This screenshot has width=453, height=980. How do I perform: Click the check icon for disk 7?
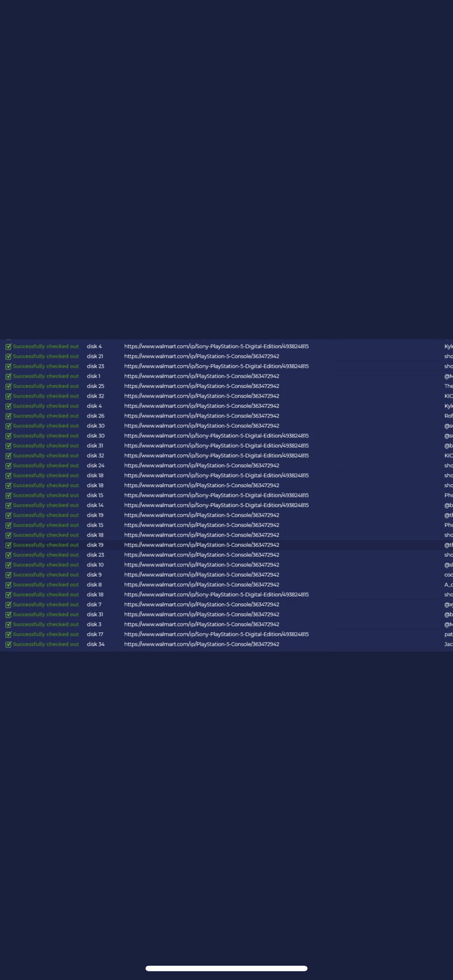[x=8, y=605]
